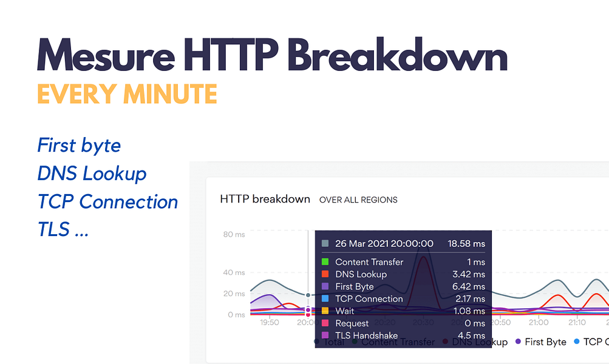Click the OVER ALL REGIONS label
The height and width of the screenshot is (364, 609).
(x=358, y=200)
